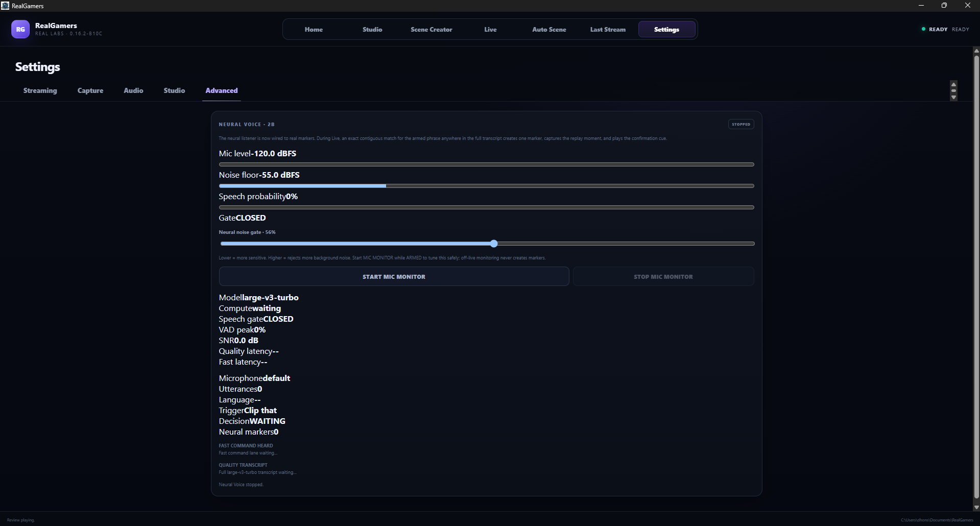Screen dimensions: 980x526
Task: Click the Review playing status text
Action: click(x=21, y=520)
